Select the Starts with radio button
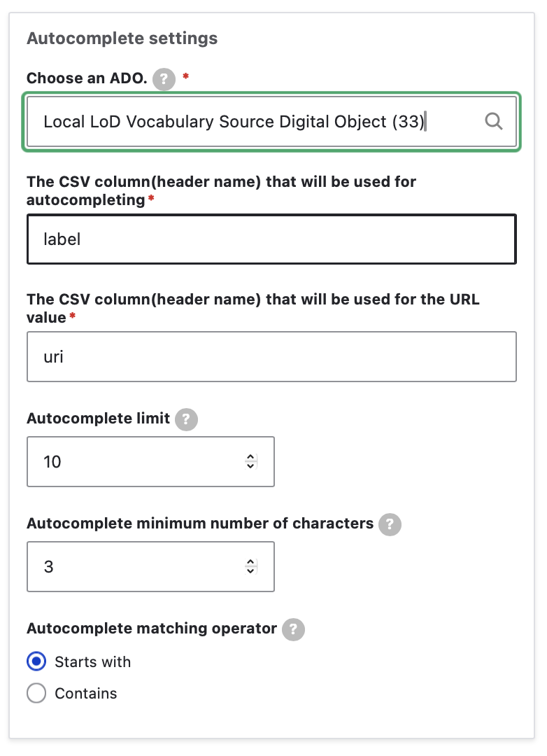Viewport: 547px width, 756px height. (x=36, y=661)
